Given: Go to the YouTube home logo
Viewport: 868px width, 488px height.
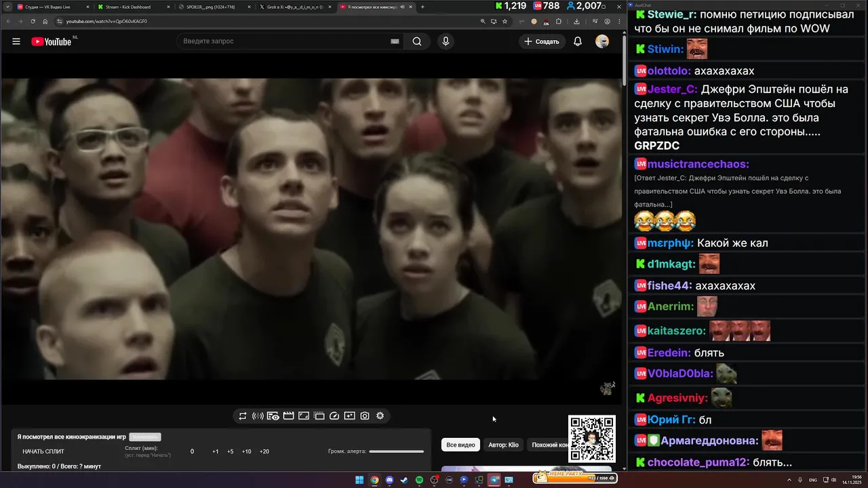Looking at the screenshot, I should point(52,41).
